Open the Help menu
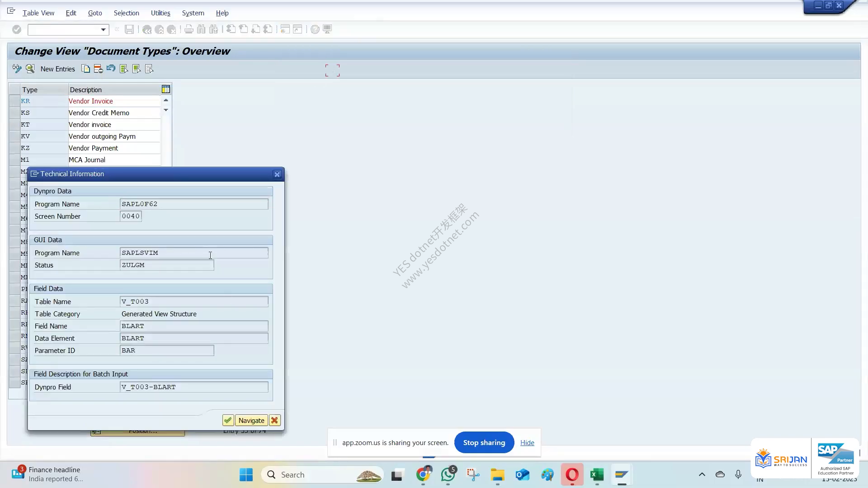The width and height of the screenshot is (868, 488). [222, 13]
